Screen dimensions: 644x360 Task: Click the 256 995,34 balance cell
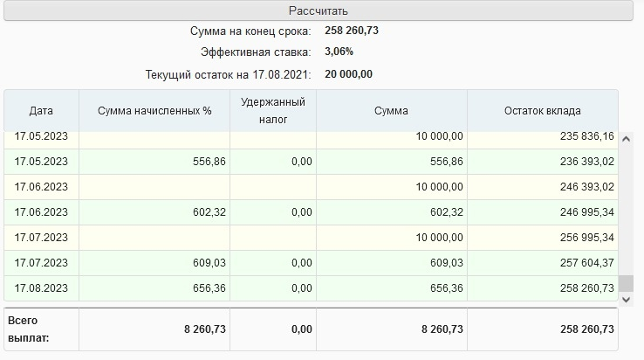pyautogui.click(x=543, y=238)
